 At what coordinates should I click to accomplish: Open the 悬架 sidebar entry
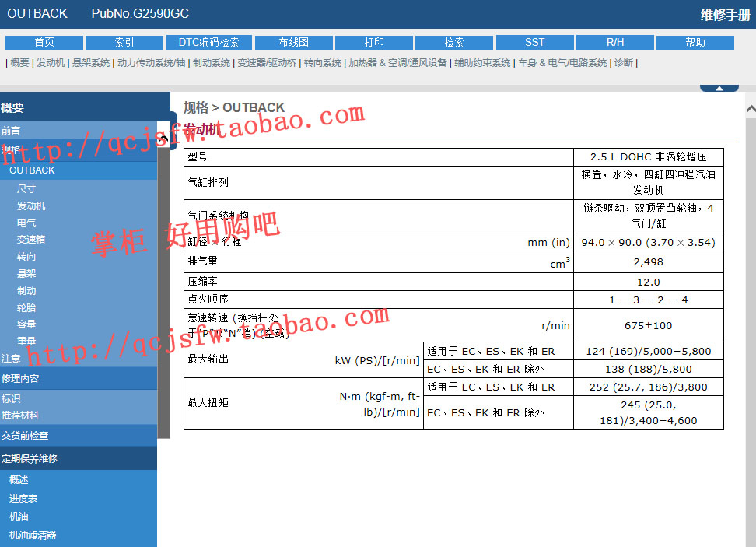click(x=26, y=274)
